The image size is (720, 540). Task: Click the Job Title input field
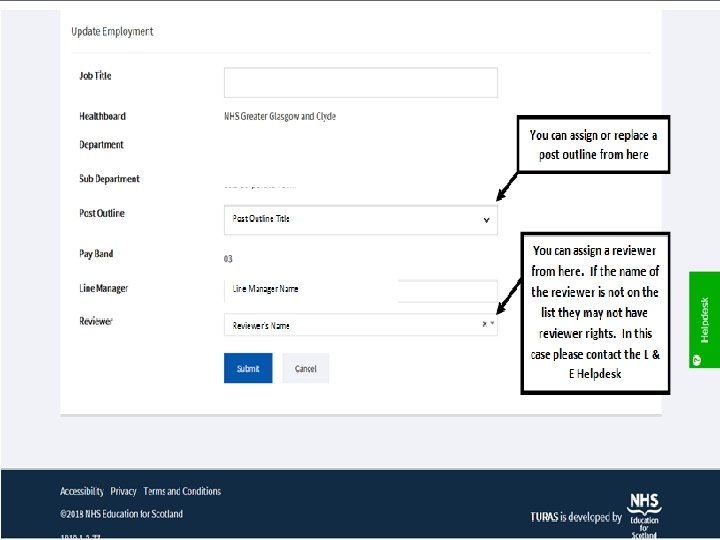tap(360, 83)
